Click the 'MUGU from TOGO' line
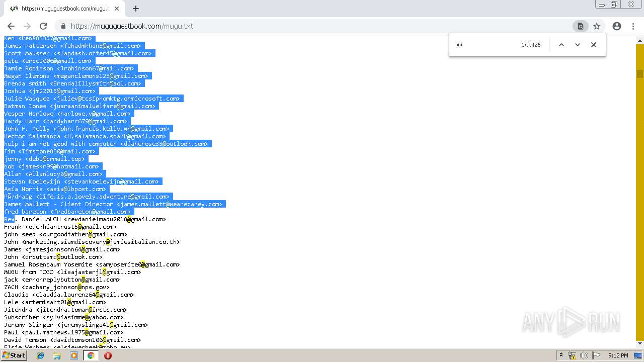The image size is (644, 362). [72, 272]
